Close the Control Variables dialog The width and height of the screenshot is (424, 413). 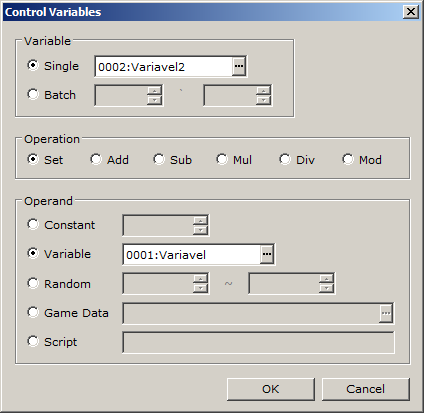click(411, 12)
